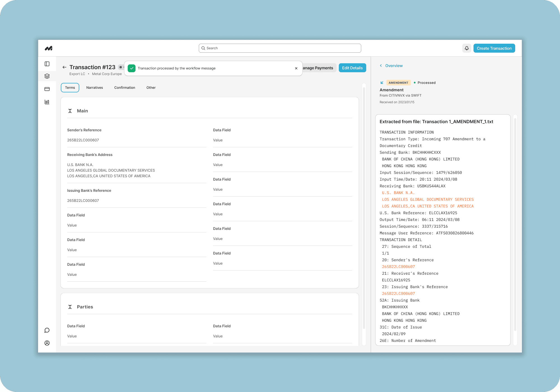The height and width of the screenshot is (392, 560).
Task: Click the Create Transaction button
Action: coord(494,48)
